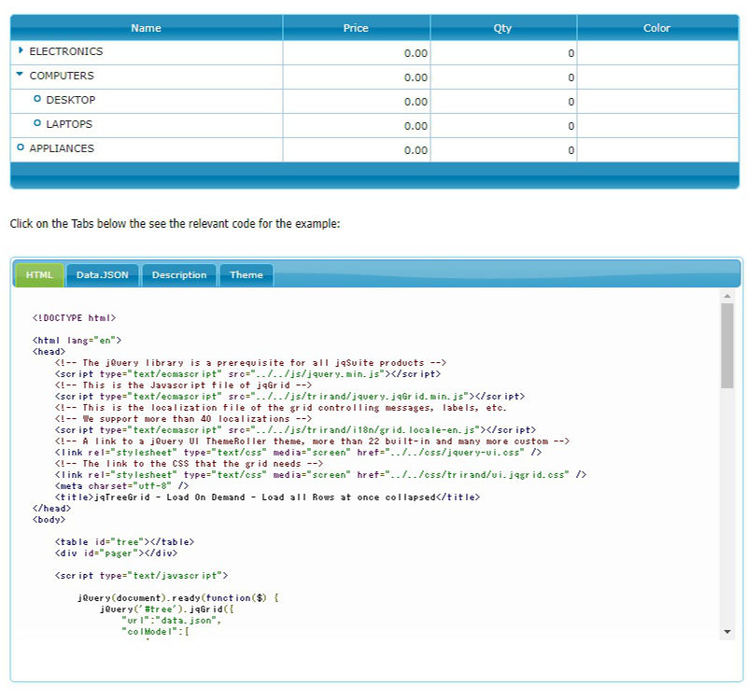Click the COMPUTERS price cell 0.00
This screenshot has width=747, height=700.
coord(357,77)
